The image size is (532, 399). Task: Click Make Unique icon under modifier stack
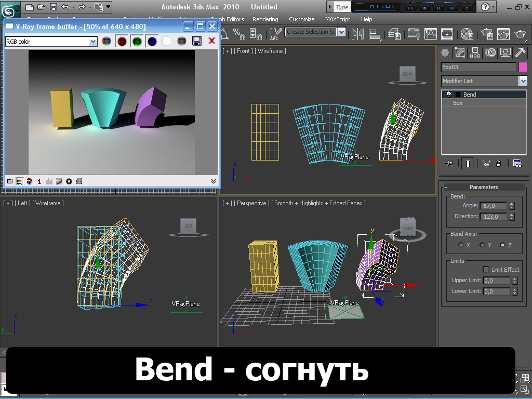[x=486, y=164]
